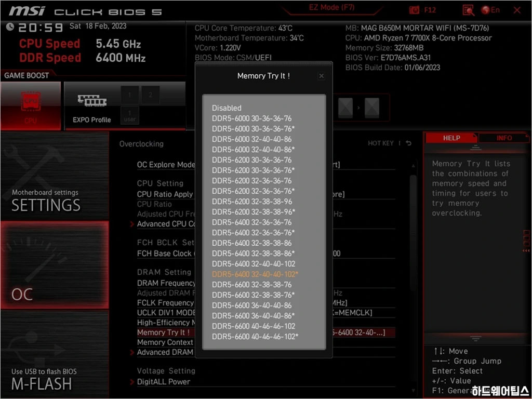Choose DDR5-6400 32-38-38-86* option
The height and width of the screenshot is (399, 532).
click(253, 254)
